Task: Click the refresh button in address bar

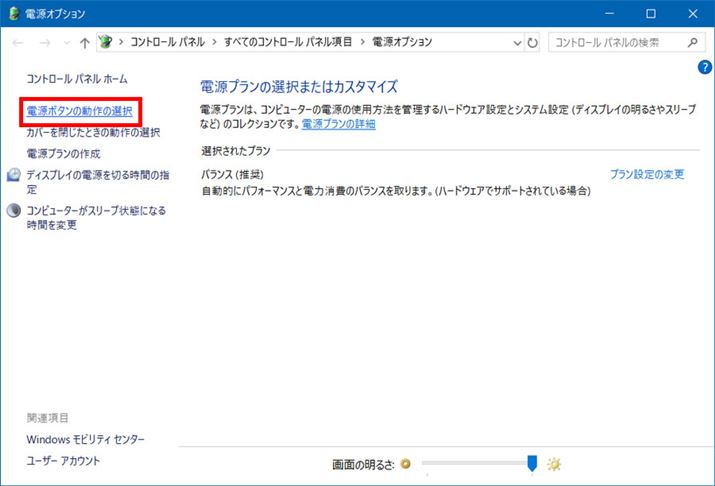Action: point(532,43)
